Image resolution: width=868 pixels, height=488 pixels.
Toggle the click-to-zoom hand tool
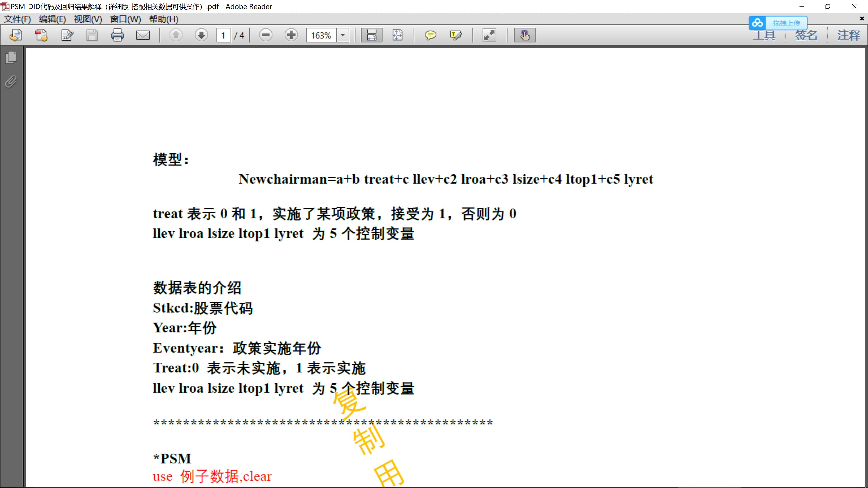[x=525, y=35]
